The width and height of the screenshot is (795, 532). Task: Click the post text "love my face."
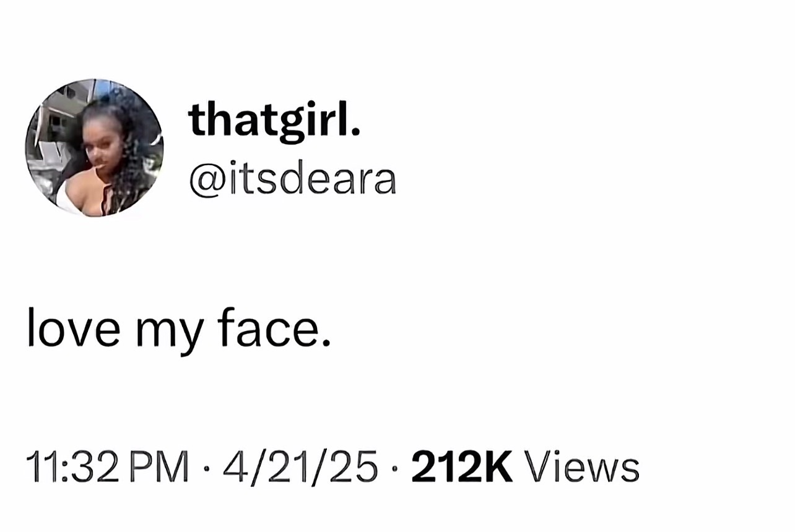[178, 332]
